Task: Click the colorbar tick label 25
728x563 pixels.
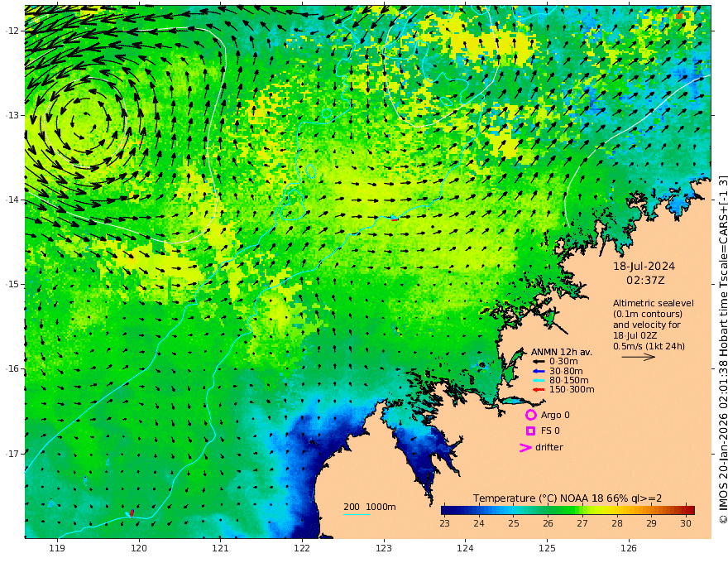Action: 513,523
